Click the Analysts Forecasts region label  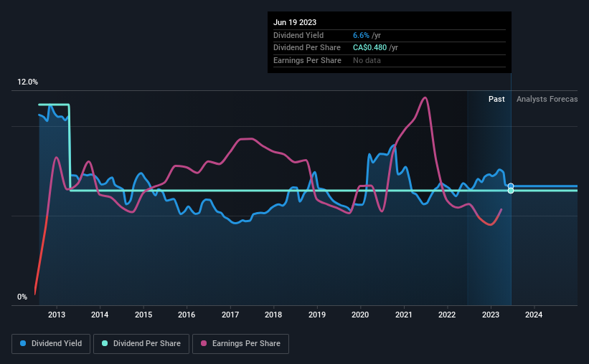pos(547,99)
